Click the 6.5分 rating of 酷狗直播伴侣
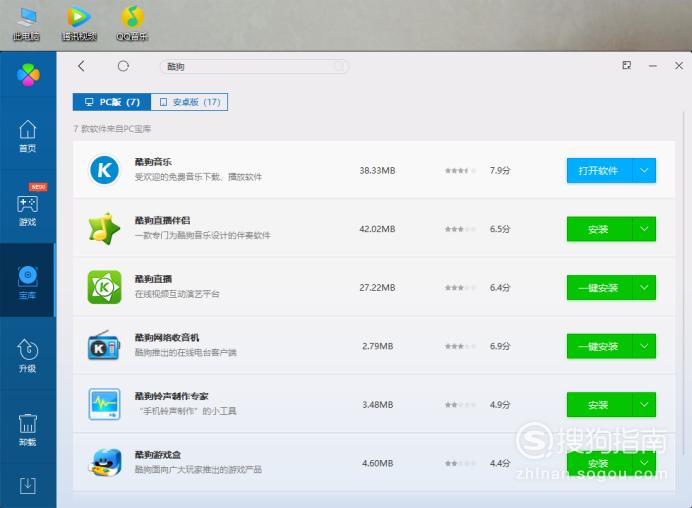Image resolution: width=692 pixels, height=508 pixels. tap(500, 229)
